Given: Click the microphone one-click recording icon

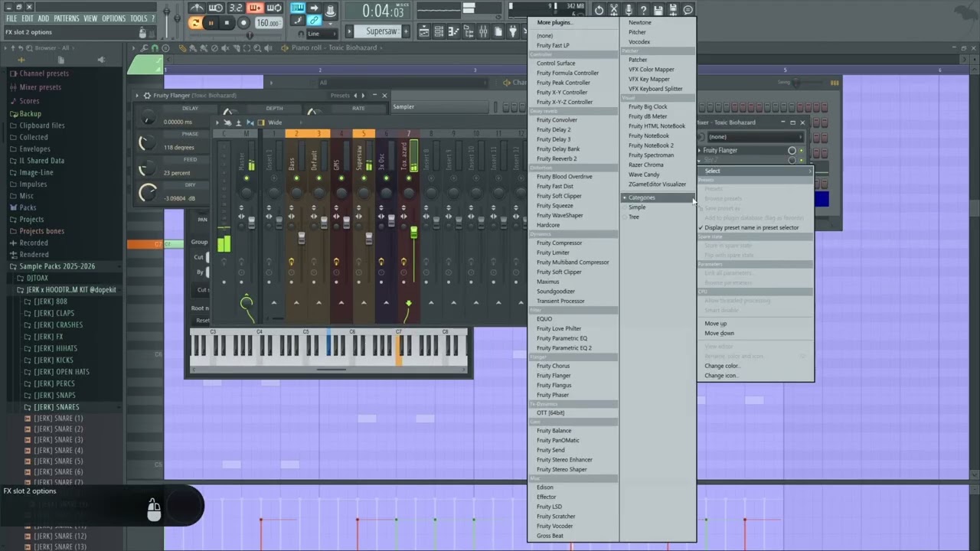Looking at the screenshot, I should click(629, 10).
